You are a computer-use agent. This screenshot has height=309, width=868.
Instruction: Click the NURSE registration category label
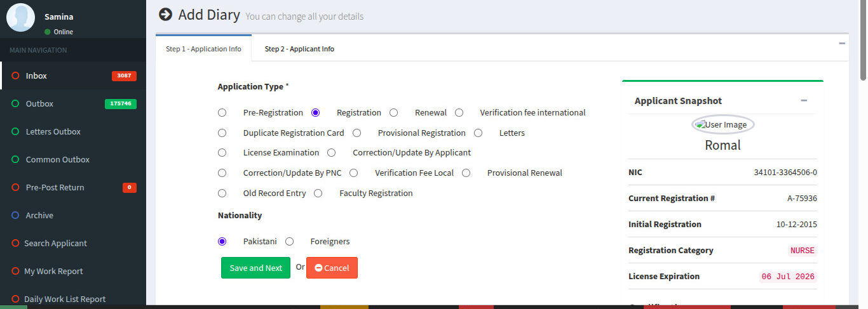802,251
